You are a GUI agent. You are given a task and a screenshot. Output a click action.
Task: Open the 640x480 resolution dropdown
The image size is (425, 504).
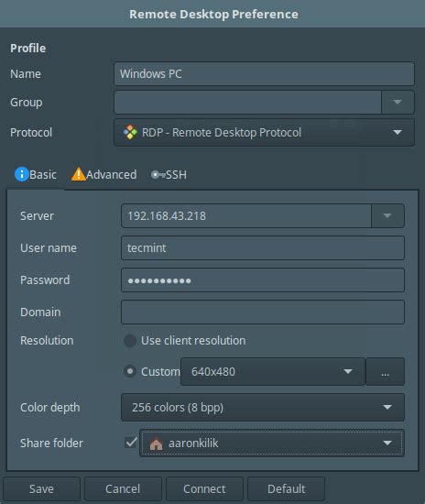coord(273,371)
